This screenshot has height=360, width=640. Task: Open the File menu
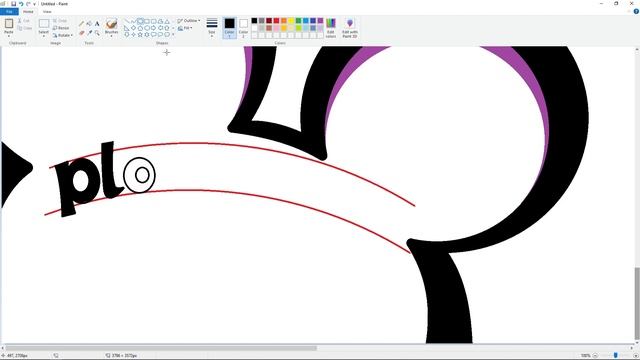tap(9, 12)
